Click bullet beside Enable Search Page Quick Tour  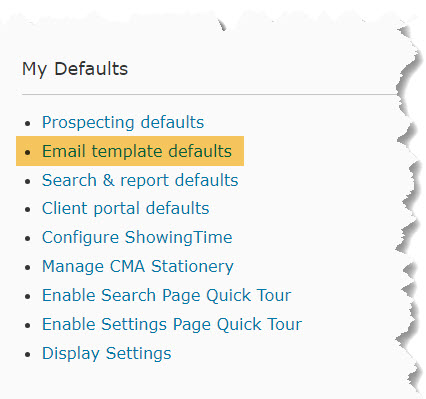[x=27, y=297]
